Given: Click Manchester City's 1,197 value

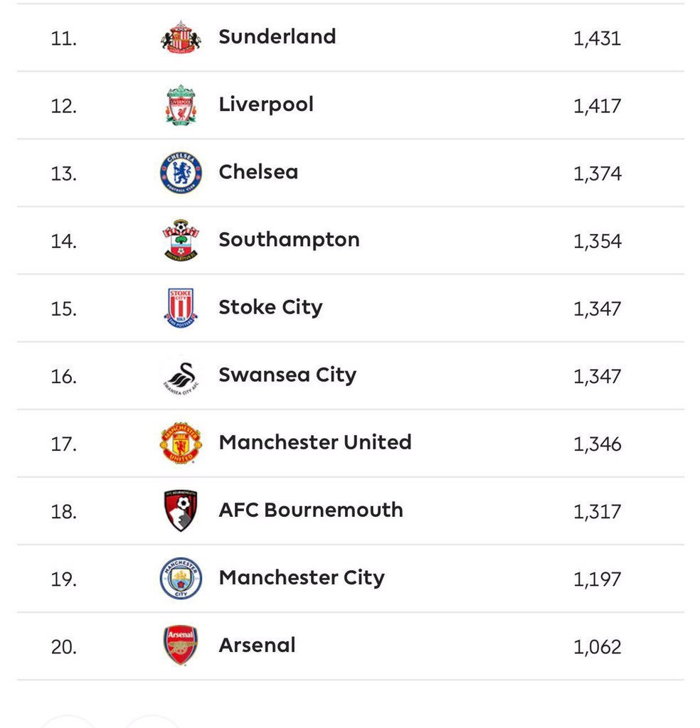Looking at the screenshot, I should click(x=597, y=579).
